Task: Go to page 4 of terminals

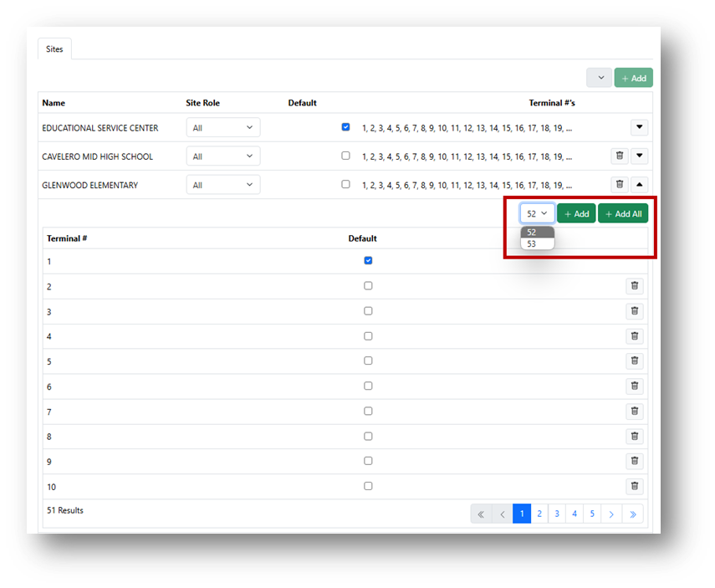Action: click(575, 514)
